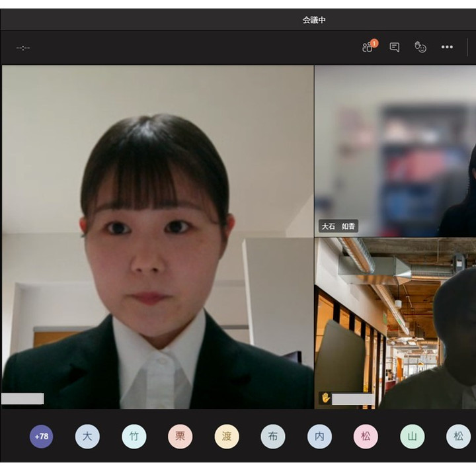Open the meeting chat

[395, 47]
